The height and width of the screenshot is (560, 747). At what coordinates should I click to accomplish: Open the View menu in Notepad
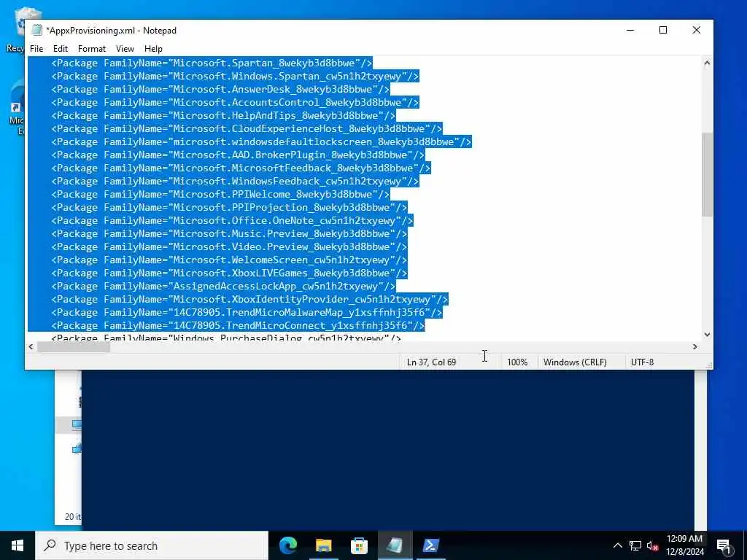coord(125,49)
